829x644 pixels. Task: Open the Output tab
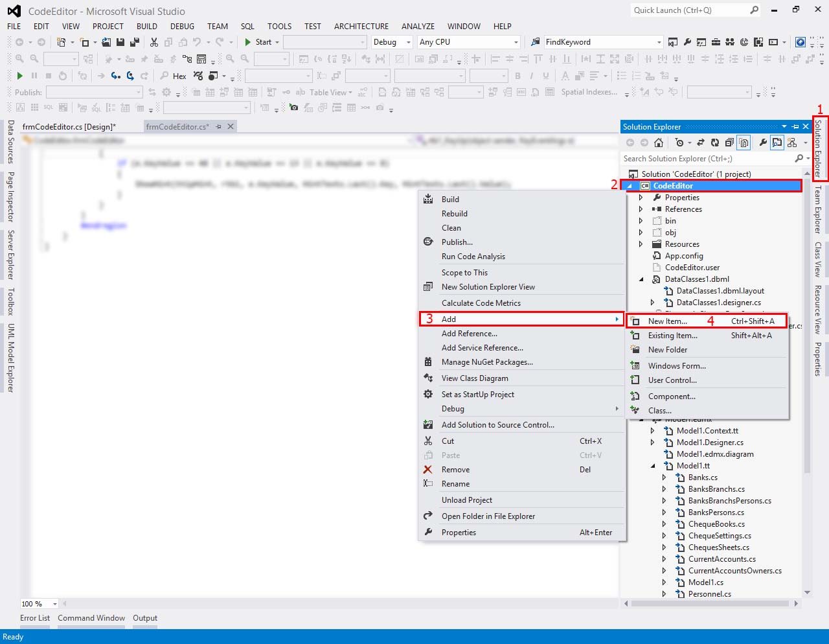click(x=145, y=618)
